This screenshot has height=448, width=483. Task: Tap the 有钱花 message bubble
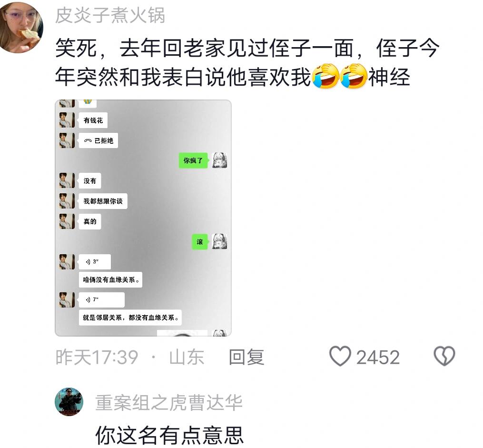click(x=93, y=120)
